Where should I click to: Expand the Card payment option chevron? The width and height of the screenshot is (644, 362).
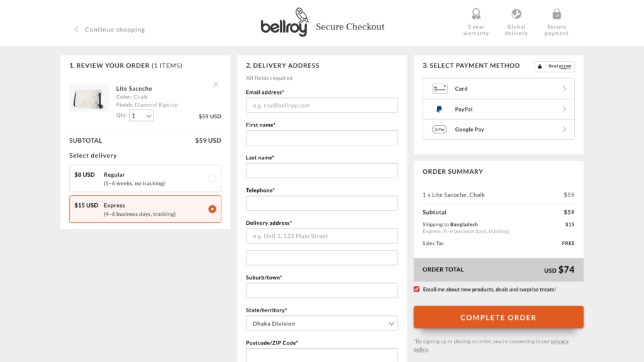pyautogui.click(x=564, y=89)
